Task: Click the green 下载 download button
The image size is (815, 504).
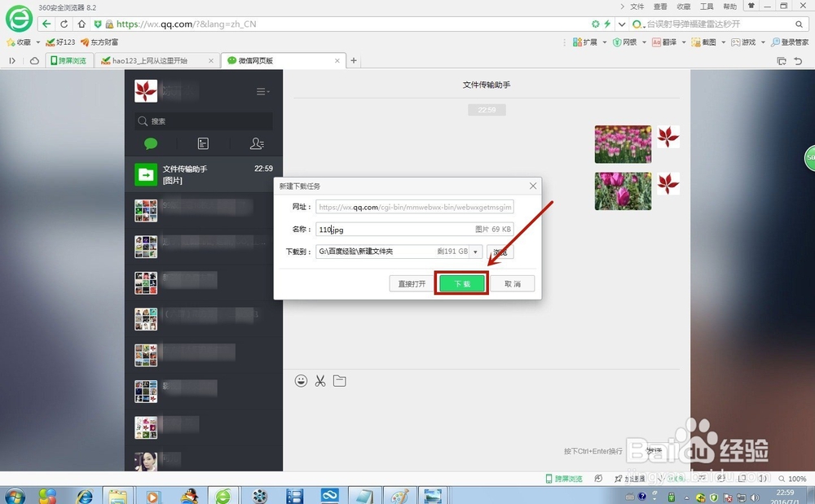Action: (461, 283)
